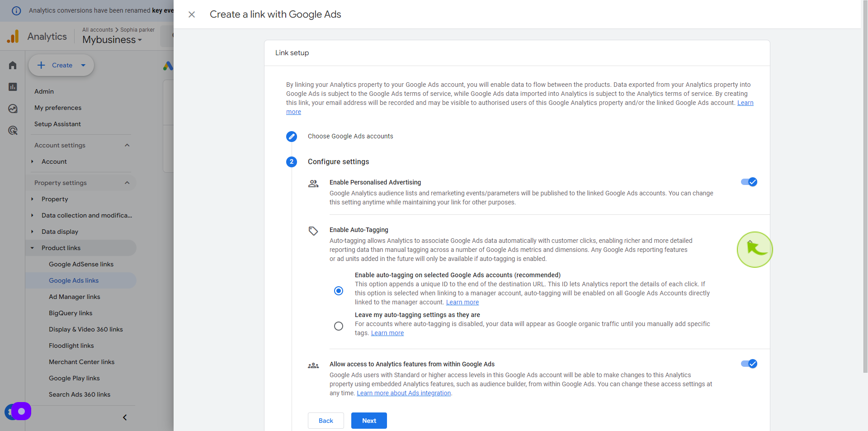The image size is (868, 431).
Task: Open Learn more about Ads integration link
Action: (x=404, y=393)
